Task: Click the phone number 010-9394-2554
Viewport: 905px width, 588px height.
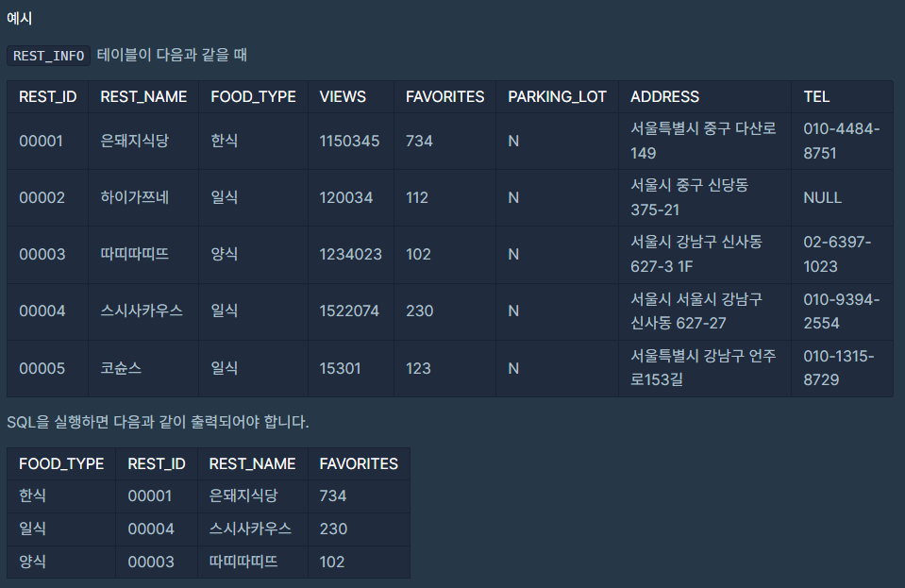Action: click(842, 311)
